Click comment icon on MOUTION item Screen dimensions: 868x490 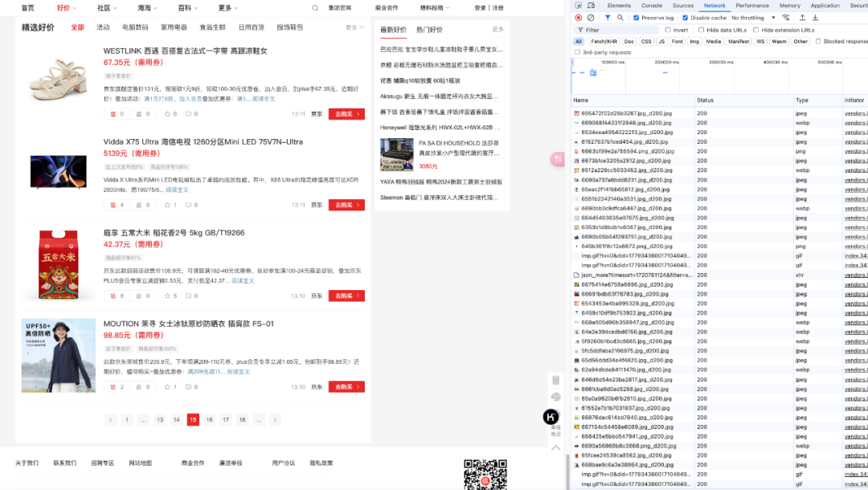(188, 386)
